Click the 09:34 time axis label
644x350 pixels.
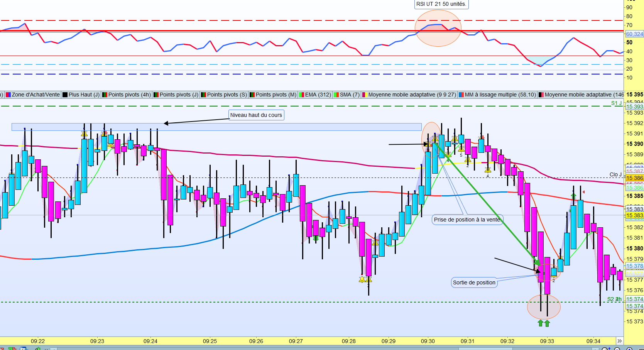(593, 341)
